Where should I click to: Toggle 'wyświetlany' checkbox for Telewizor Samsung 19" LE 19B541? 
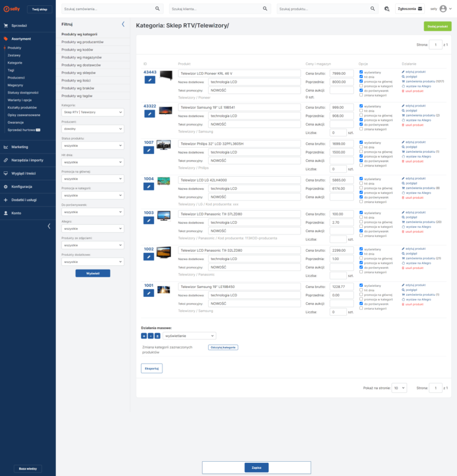tap(361, 105)
